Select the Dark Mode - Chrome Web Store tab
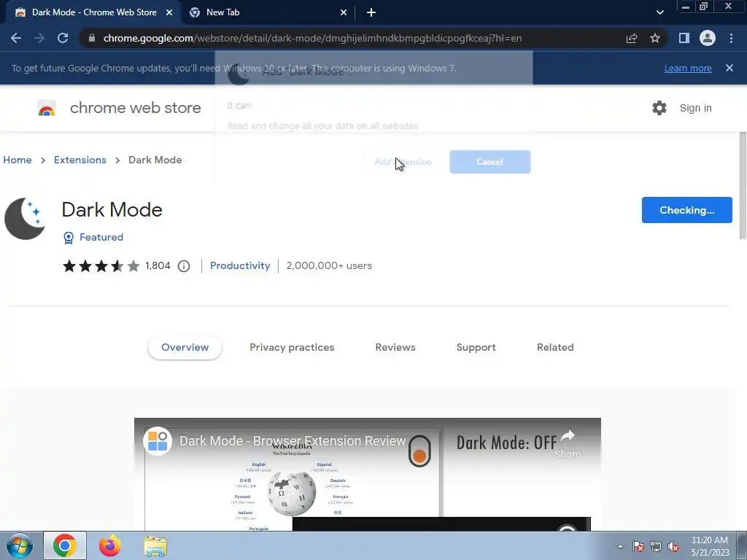The image size is (747, 560). point(93,12)
